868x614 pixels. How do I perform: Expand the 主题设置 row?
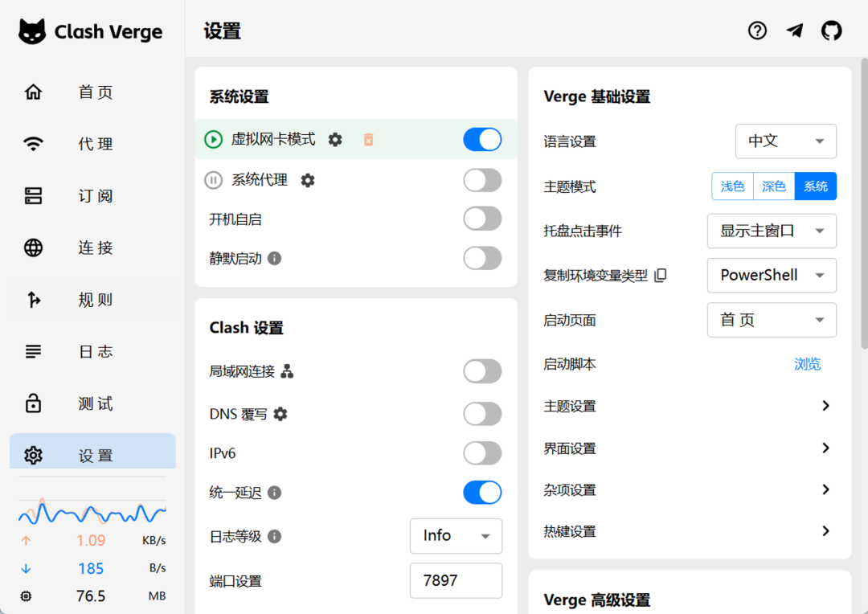tap(690, 406)
